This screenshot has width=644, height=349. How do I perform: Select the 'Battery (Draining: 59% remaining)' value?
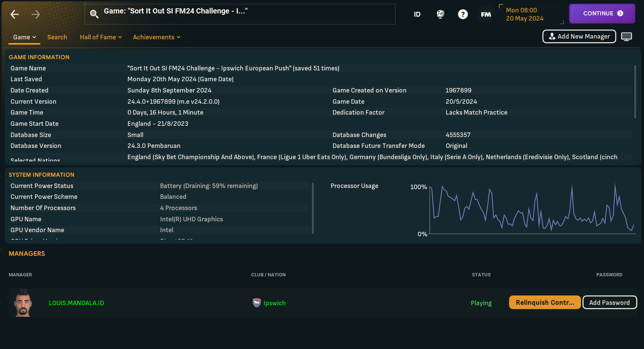[209, 186]
